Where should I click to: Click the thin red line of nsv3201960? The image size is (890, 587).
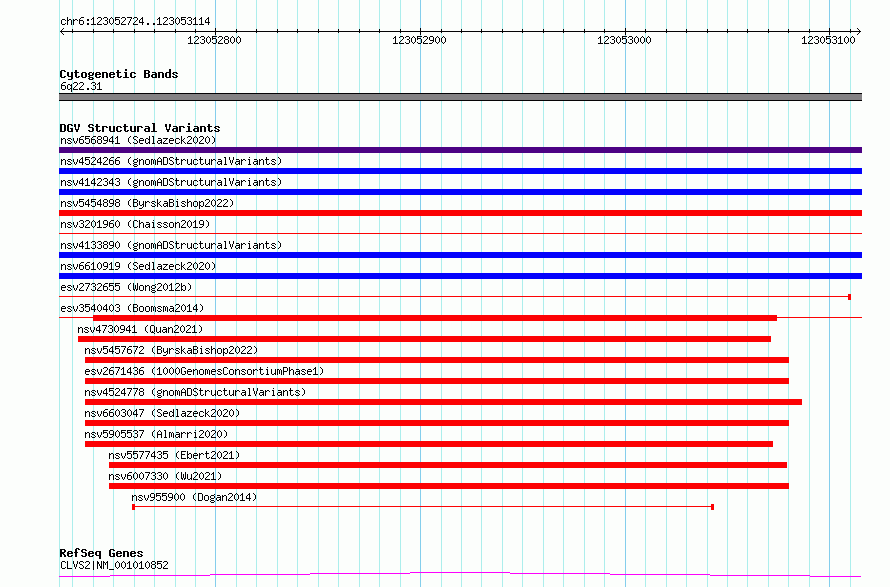click(460, 233)
